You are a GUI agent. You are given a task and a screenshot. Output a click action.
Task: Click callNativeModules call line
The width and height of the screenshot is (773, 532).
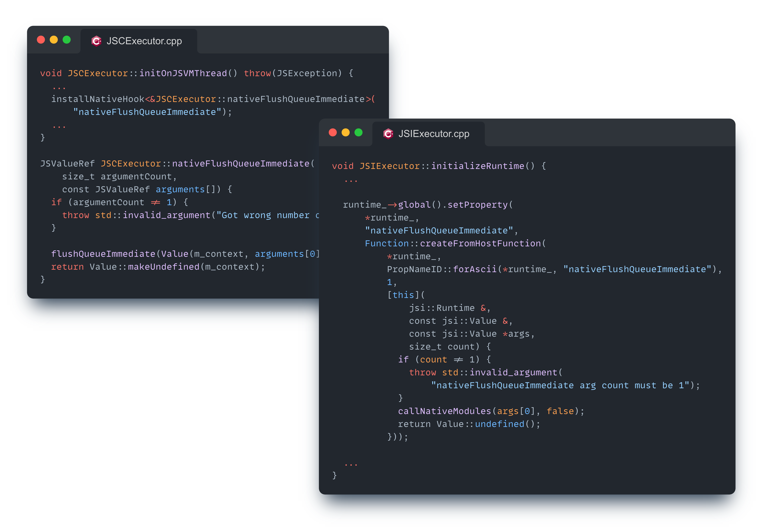[x=445, y=411]
